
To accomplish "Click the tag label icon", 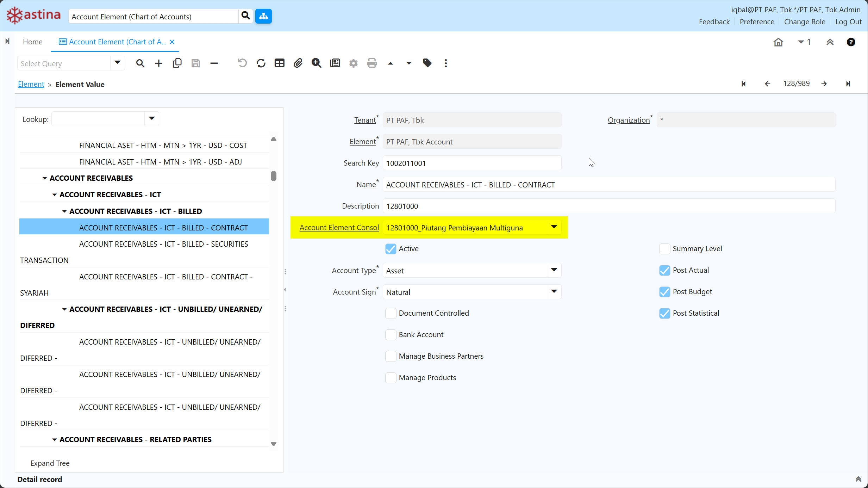I will pos(427,63).
